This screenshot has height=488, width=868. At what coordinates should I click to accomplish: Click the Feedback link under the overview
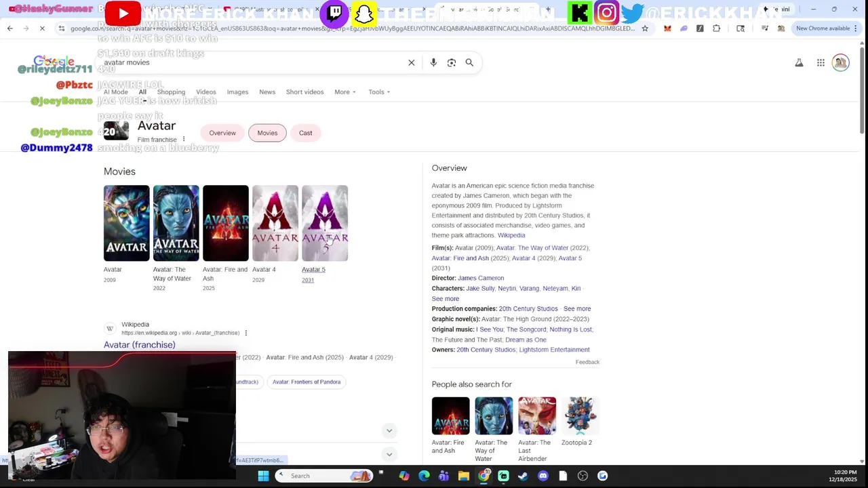coord(587,362)
